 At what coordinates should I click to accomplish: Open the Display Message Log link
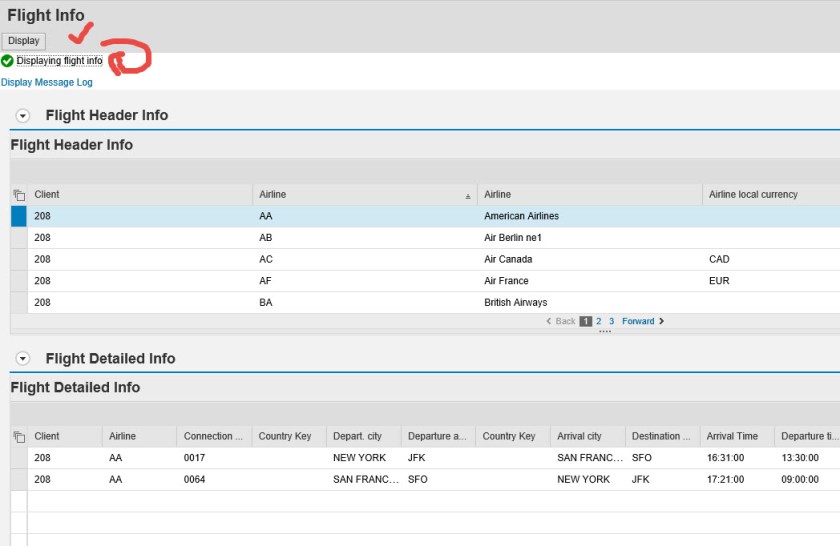click(x=47, y=82)
